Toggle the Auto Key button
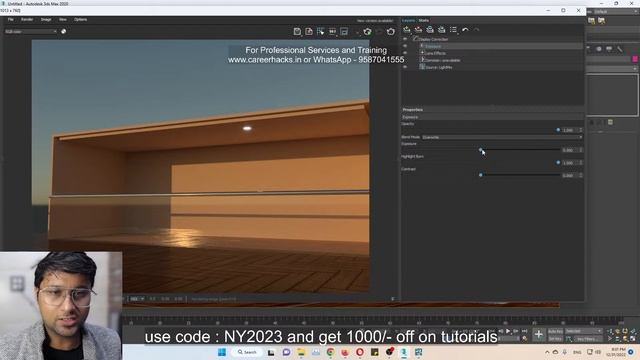Viewport: 640px width, 360px height. (555, 331)
